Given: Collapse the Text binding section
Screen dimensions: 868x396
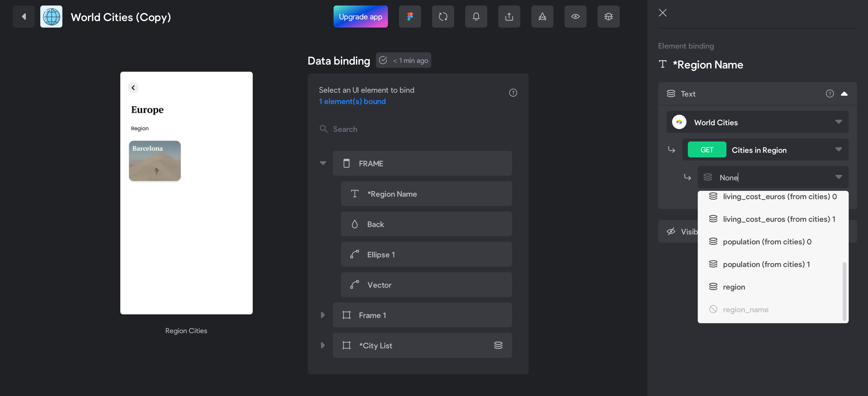Looking at the screenshot, I should tap(844, 93).
